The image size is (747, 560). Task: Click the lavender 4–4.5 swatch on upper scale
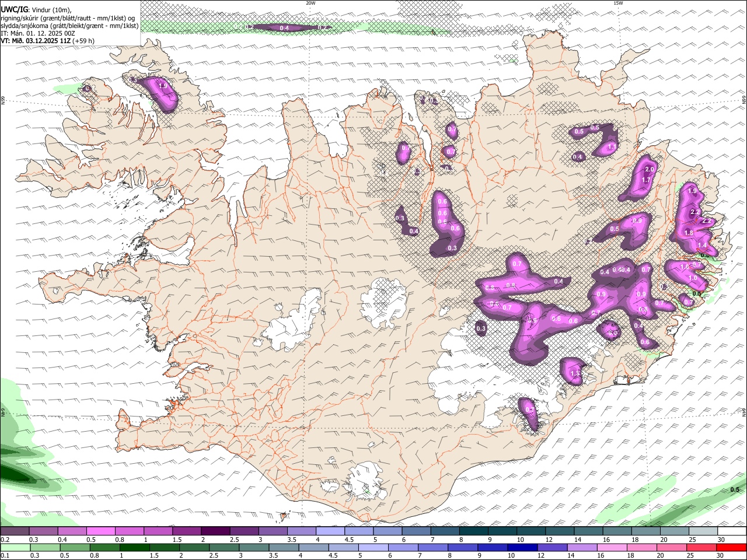[x=329, y=531]
